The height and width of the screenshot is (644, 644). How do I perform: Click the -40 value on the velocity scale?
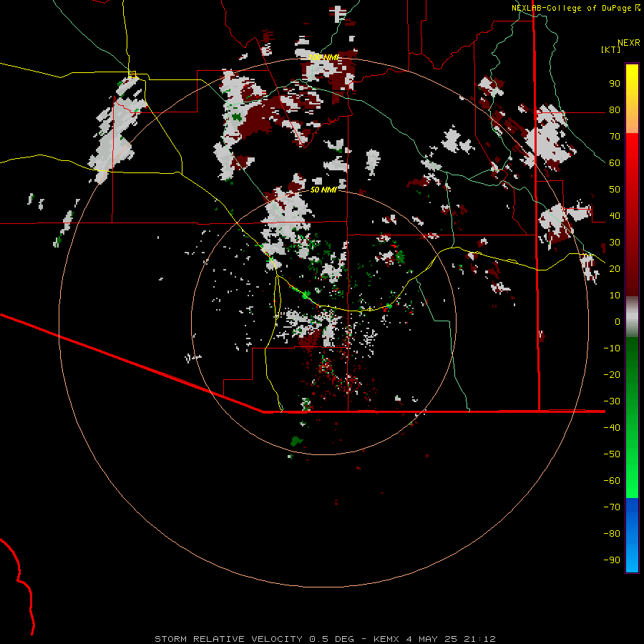coord(612,428)
